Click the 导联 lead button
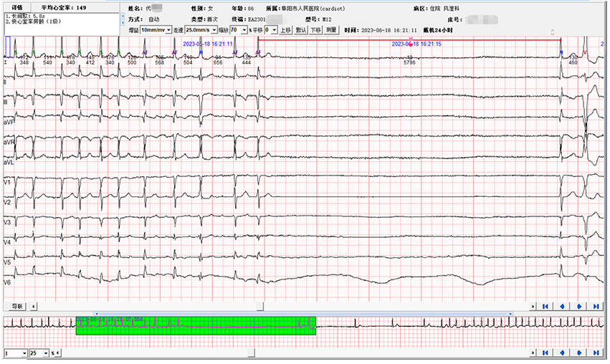The width and height of the screenshot is (610, 364). tap(17, 307)
